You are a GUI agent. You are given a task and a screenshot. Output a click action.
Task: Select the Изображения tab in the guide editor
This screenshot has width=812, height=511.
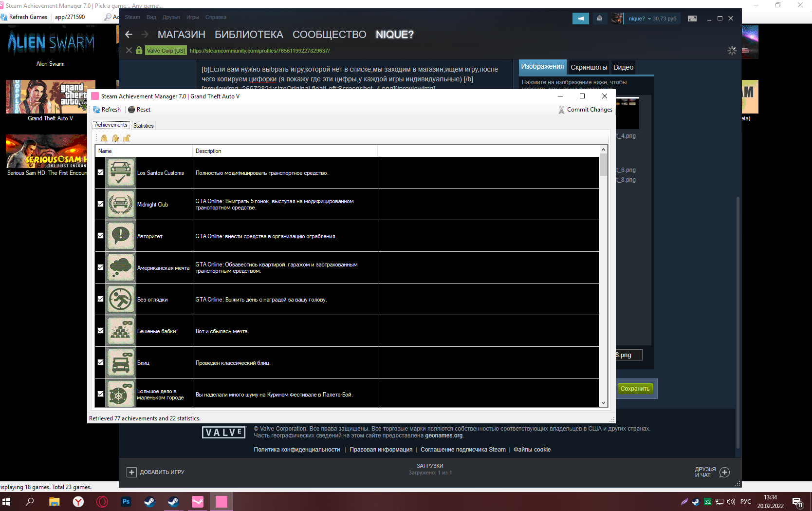tap(543, 67)
